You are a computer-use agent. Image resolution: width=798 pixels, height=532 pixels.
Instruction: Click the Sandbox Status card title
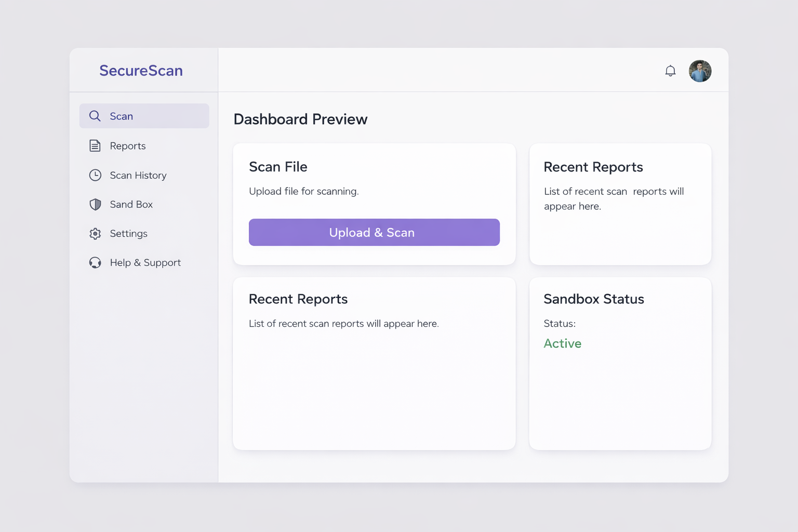[594, 299]
